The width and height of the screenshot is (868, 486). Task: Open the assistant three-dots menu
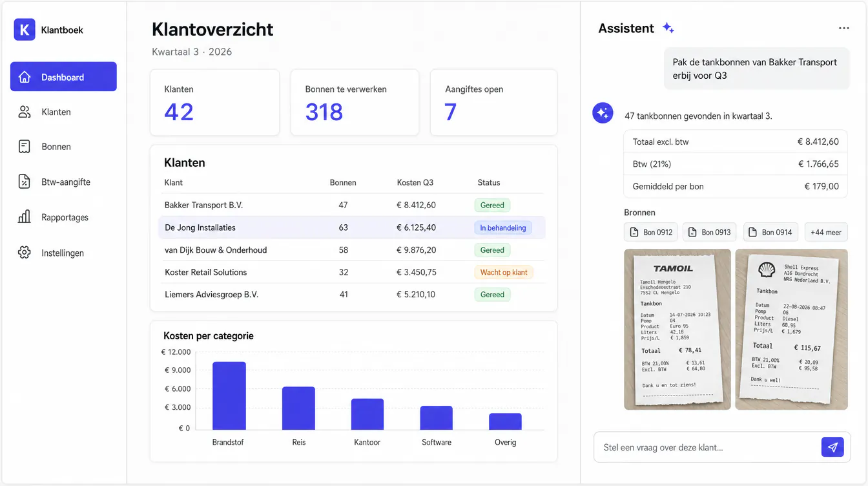843,28
